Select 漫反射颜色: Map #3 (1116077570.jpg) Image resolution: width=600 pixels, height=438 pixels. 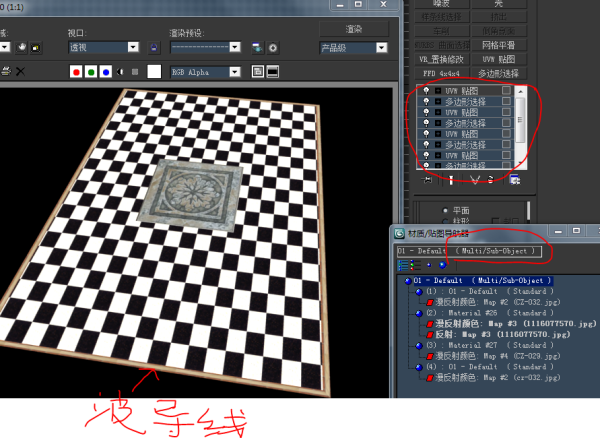click(516, 324)
